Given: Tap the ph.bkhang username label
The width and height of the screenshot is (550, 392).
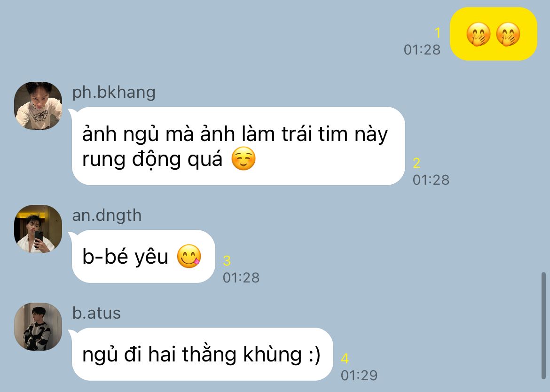Looking at the screenshot, I should pos(114,93).
